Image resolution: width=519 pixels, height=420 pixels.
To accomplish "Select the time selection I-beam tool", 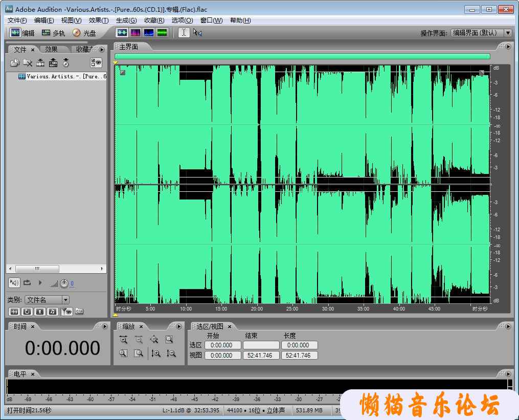I will [x=184, y=32].
